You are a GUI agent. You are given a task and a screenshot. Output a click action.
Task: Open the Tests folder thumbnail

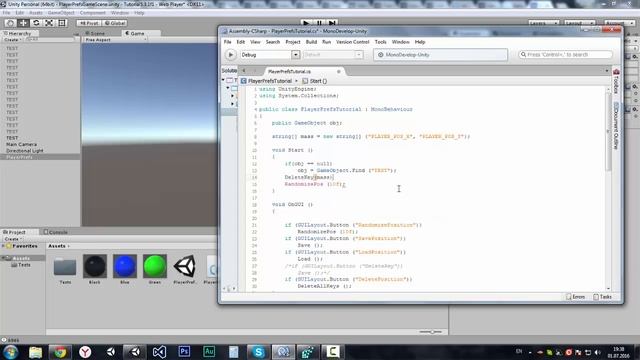pyautogui.click(x=65, y=267)
